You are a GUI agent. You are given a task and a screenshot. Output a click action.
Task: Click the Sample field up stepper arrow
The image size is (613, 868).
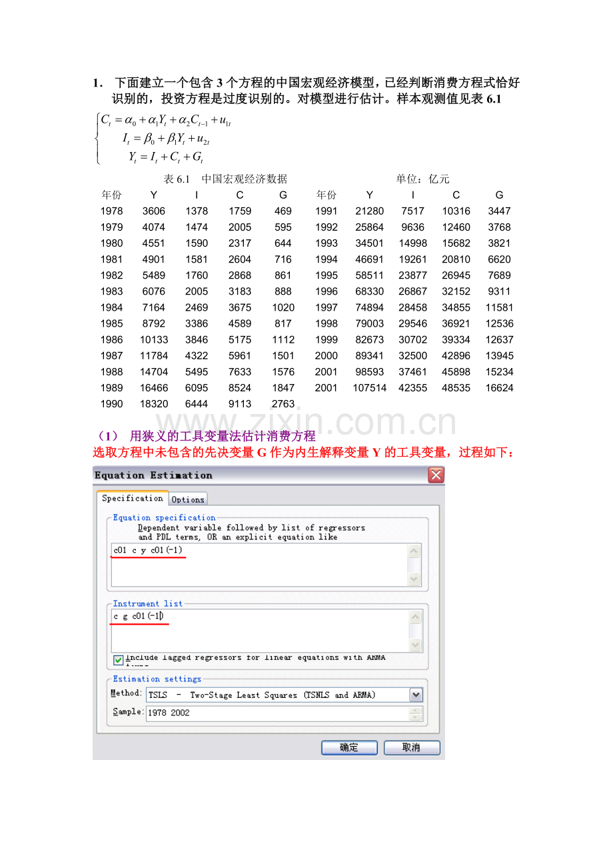(416, 709)
